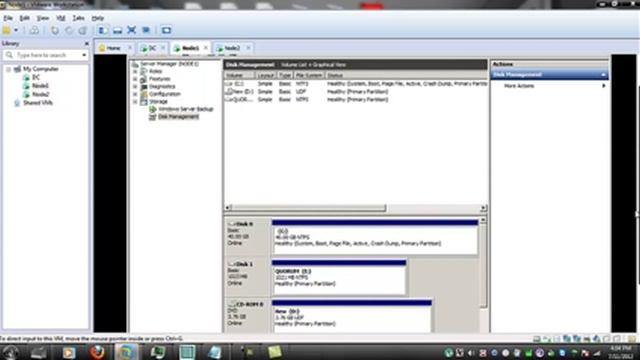Click the Layout column header
640x360 pixels.
[266, 76]
